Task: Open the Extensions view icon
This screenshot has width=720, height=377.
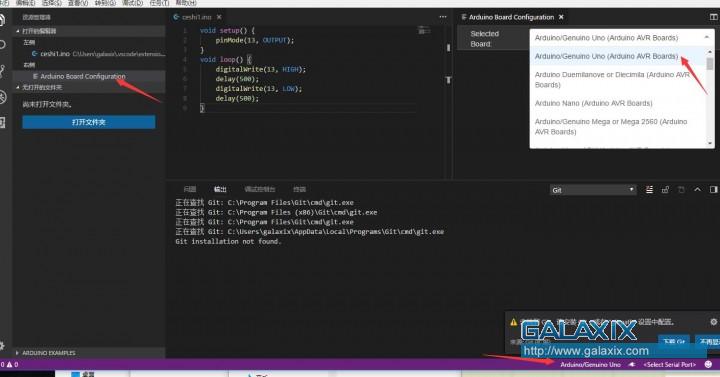Action: pyautogui.click(x=3, y=123)
